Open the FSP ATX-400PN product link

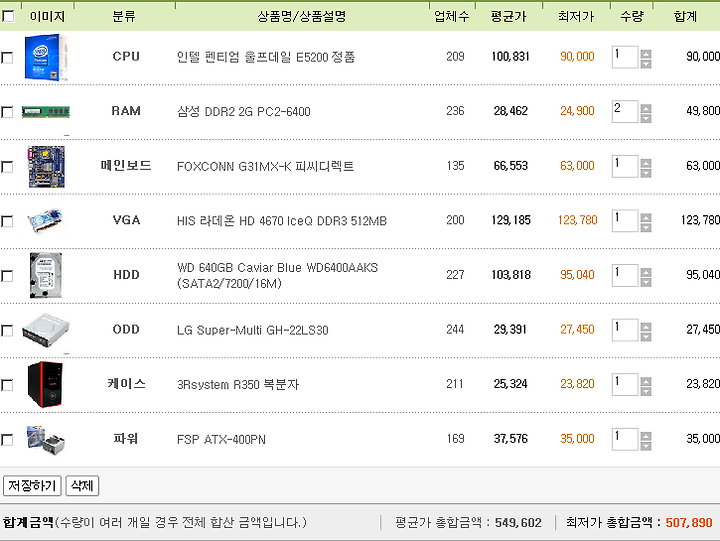(x=221, y=440)
